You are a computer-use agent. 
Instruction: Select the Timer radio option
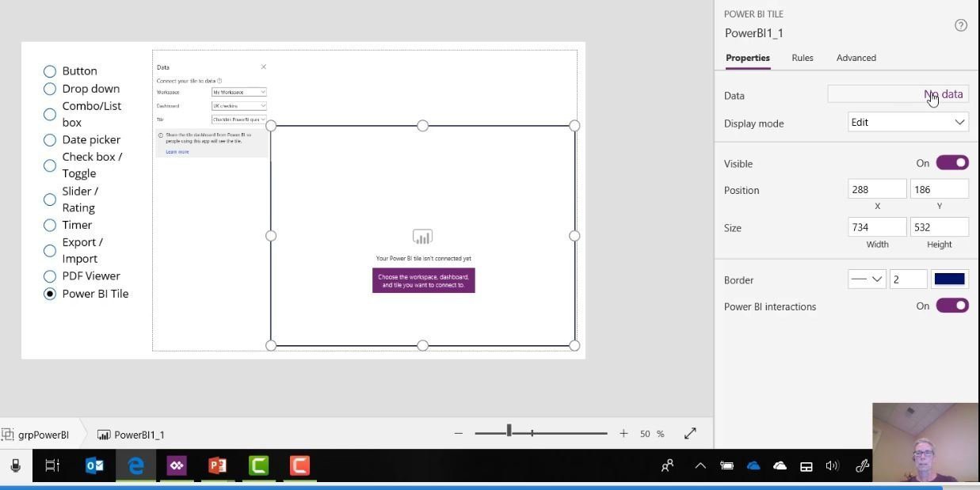[x=50, y=225]
